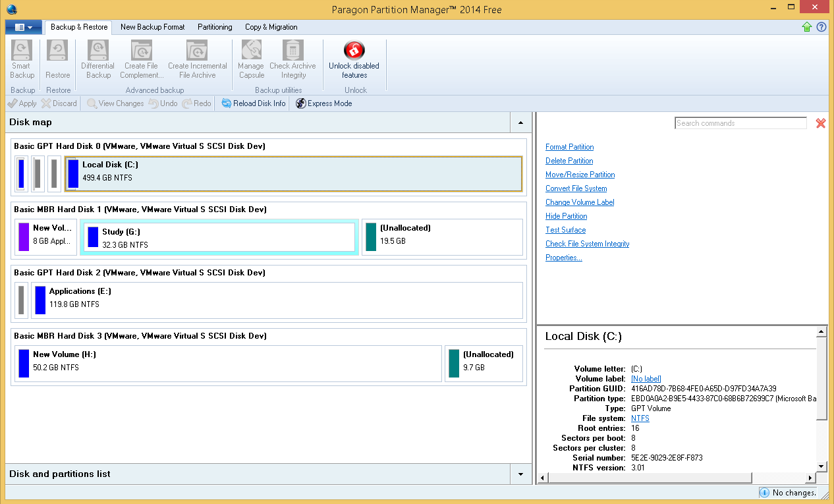The image size is (834, 504).
Task: Open the Manage Capsule utility
Action: click(250, 59)
